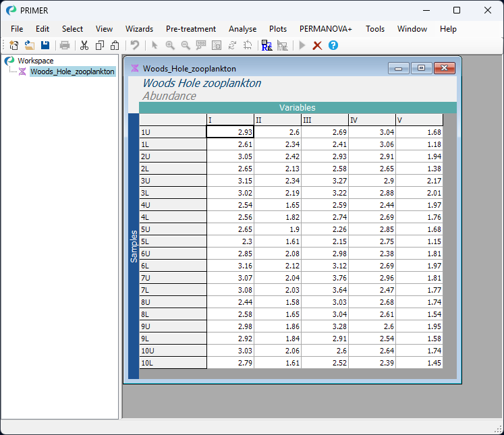Viewport: 504px width, 435px height.
Task: Open the Analyse menu
Action: tap(242, 29)
